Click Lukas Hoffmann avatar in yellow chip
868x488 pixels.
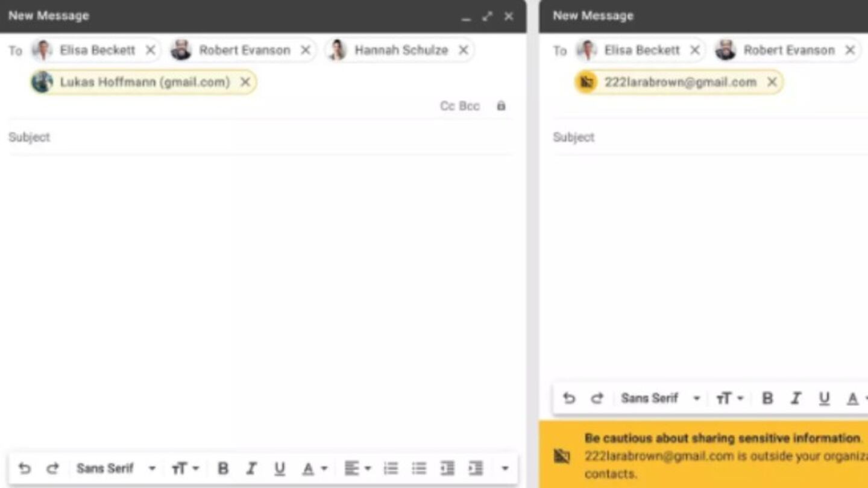[42, 82]
